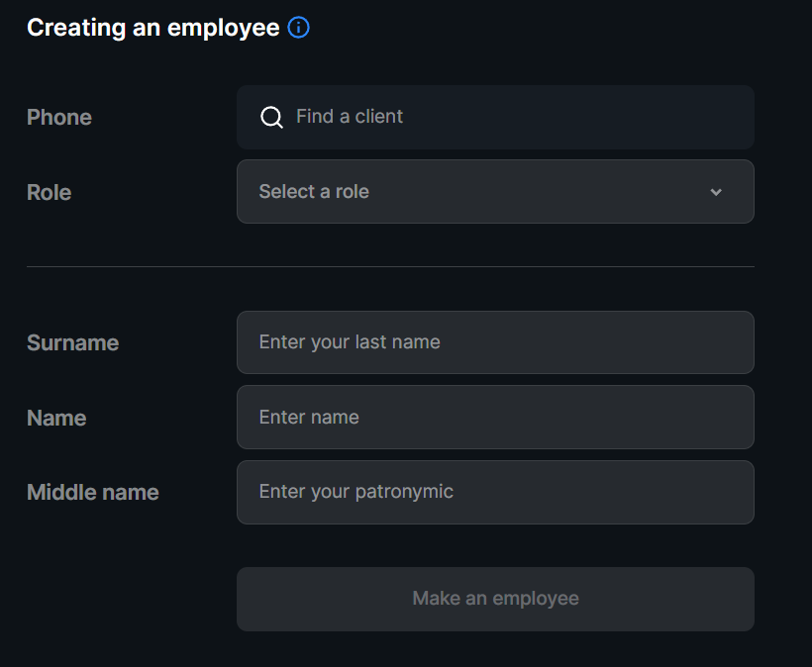Viewport: 812px width, 667px height.
Task: Click the dropdown arrow next to Select a role
Action: coord(716,192)
